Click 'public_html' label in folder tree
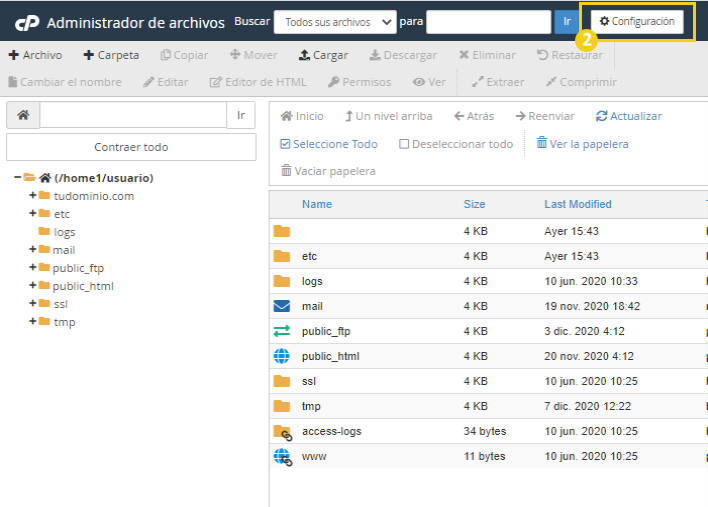Viewport: 708px width, 507px height. coord(83,286)
